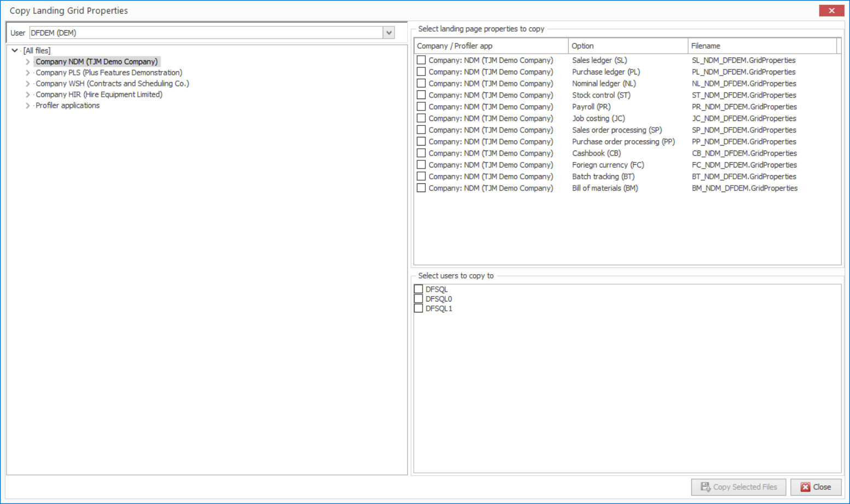Click the CB_NDM_DFDEM.GridProperties filename
Viewport: 850px width, 504px height.
[744, 153]
